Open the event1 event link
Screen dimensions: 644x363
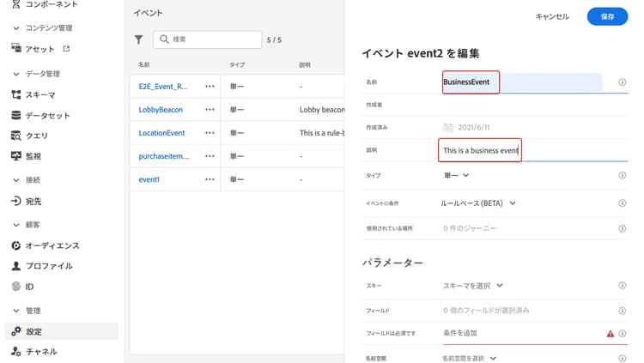tap(149, 179)
